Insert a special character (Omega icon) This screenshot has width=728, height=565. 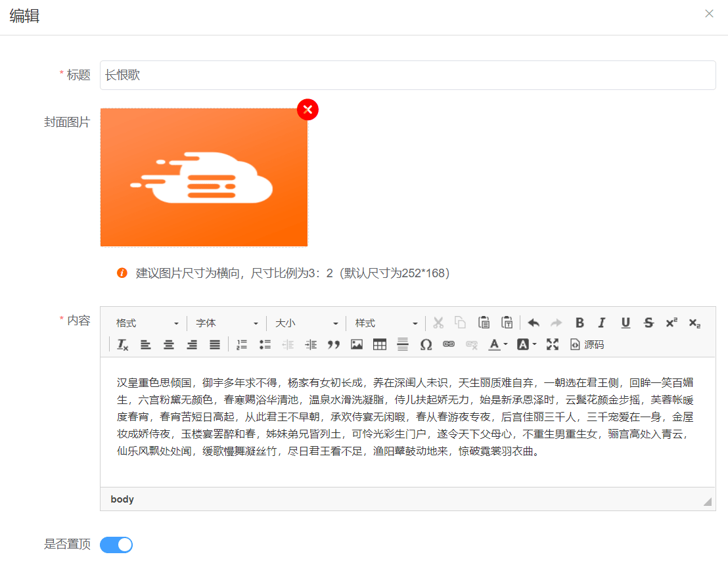[x=426, y=344]
